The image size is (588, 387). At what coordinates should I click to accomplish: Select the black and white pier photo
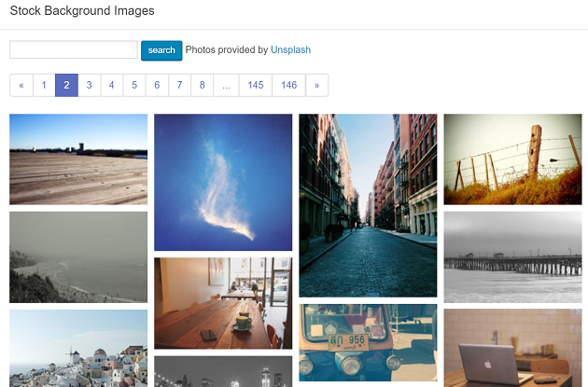(x=512, y=257)
